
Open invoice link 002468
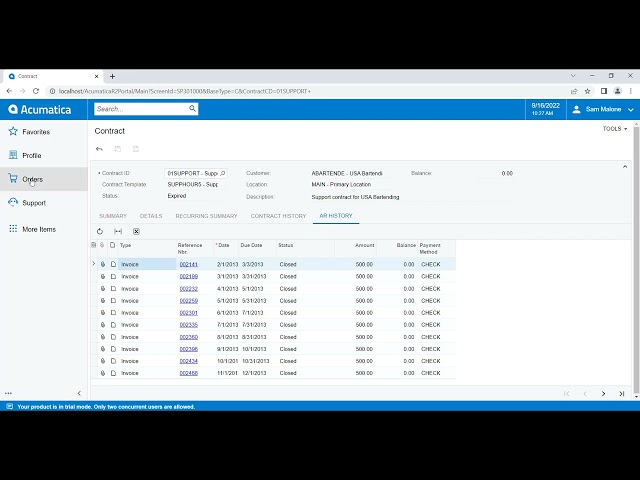click(x=189, y=373)
